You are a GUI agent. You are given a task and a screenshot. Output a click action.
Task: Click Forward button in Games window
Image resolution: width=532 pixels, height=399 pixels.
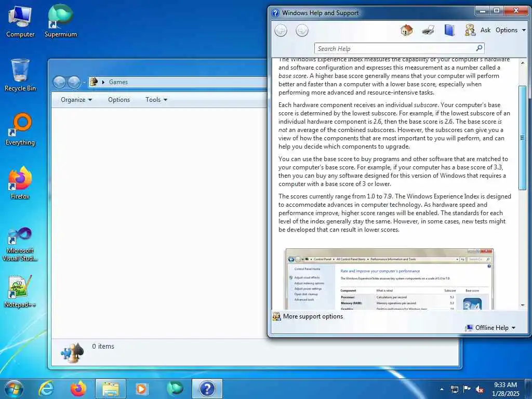(x=74, y=82)
